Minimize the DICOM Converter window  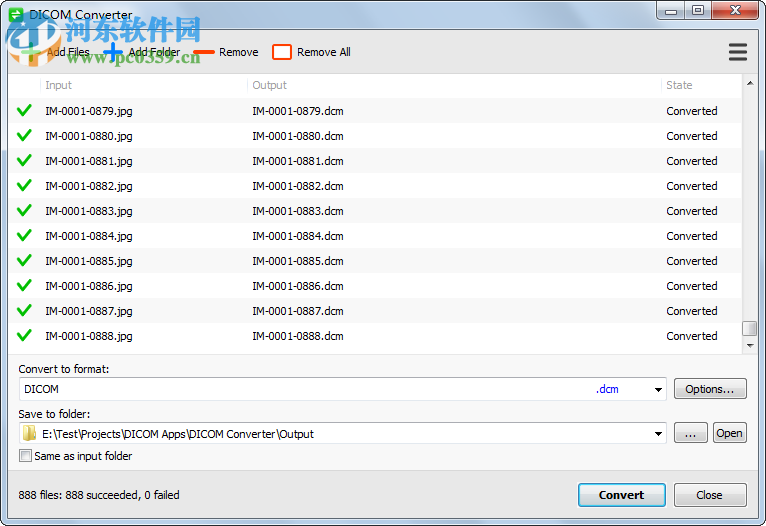(x=671, y=11)
